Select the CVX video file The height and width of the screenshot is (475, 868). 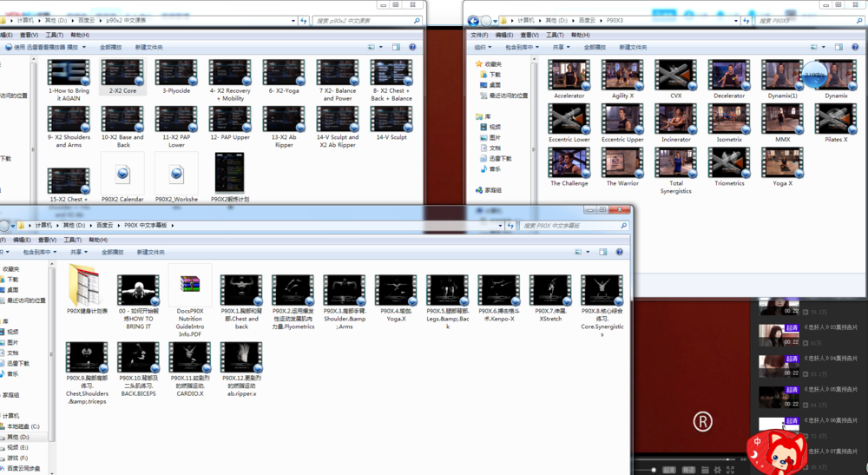[x=676, y=80]
